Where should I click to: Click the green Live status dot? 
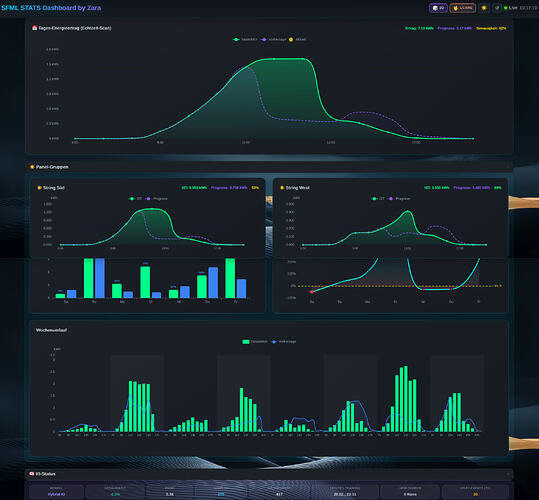pos(506,8)
